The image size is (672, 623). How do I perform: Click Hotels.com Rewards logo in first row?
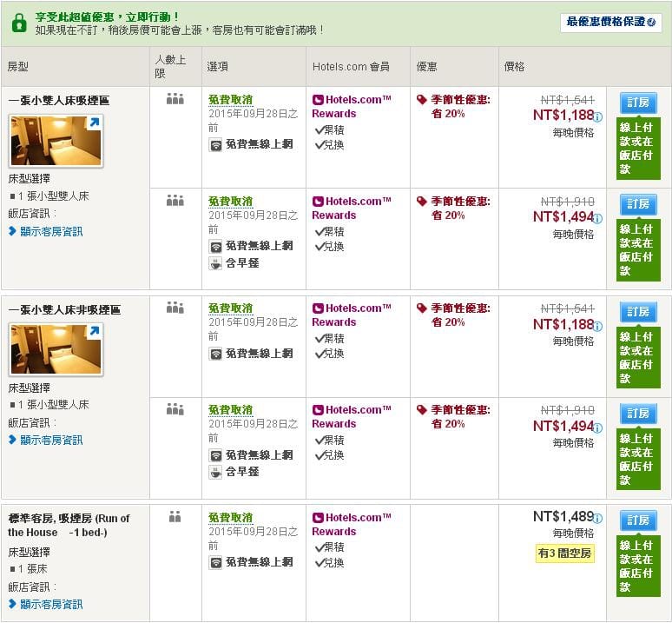[318, 100]
